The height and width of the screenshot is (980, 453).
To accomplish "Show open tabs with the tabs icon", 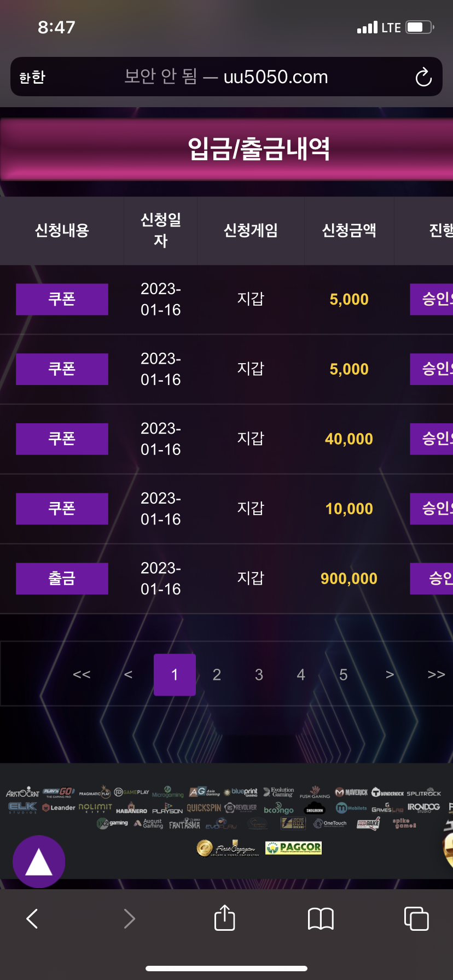I will [416, 918].
